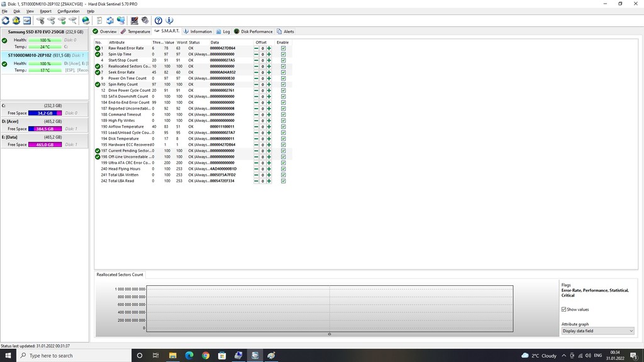Click the two-monitor network toolbar icon
Screen dimensions: 644x362
(x=121, y=21)
